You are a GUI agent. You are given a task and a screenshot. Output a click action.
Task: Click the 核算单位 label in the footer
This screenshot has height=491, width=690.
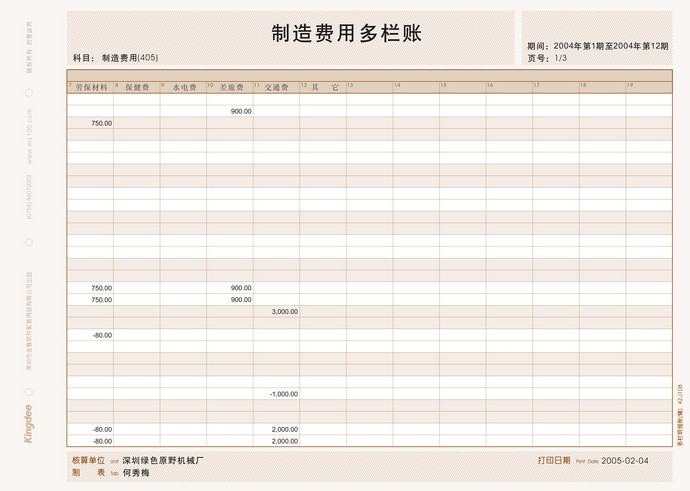coord(88,460)
